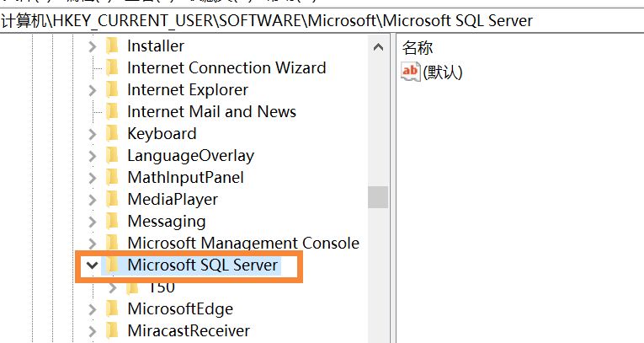This screenshot has height=343, width=644.
Task: Click the Internet Explorer folder icon
Action: point(112,90)
